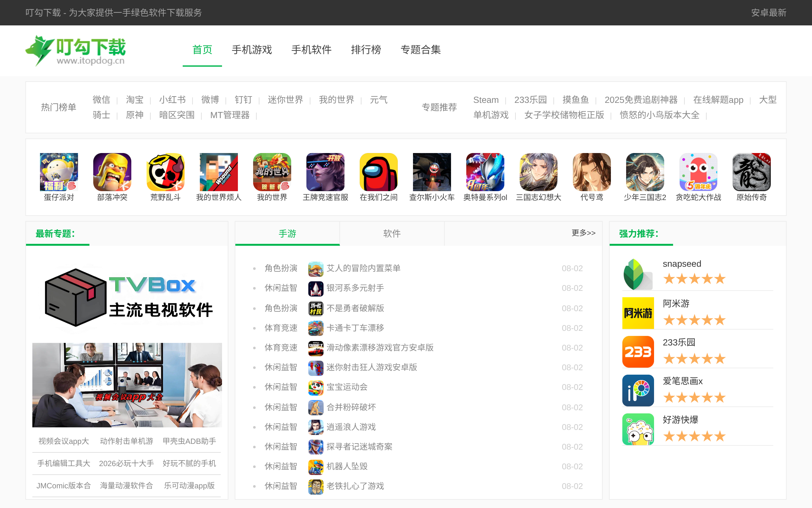Click the 体育竞速 category beside 卡通卡丁车漂移
Image resolution: width=812 pixels, height=508 pixels.
281,328
